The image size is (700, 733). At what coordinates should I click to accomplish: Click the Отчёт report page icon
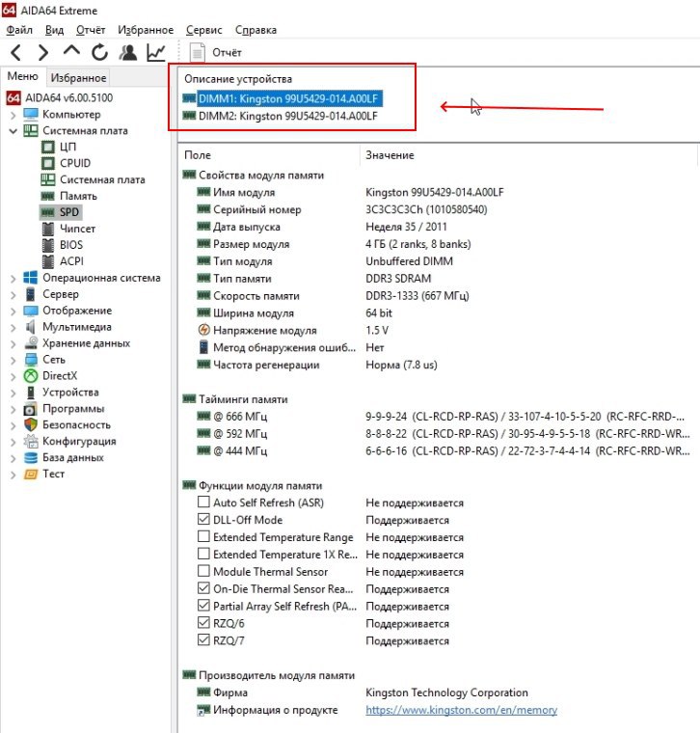coord(198,52)
